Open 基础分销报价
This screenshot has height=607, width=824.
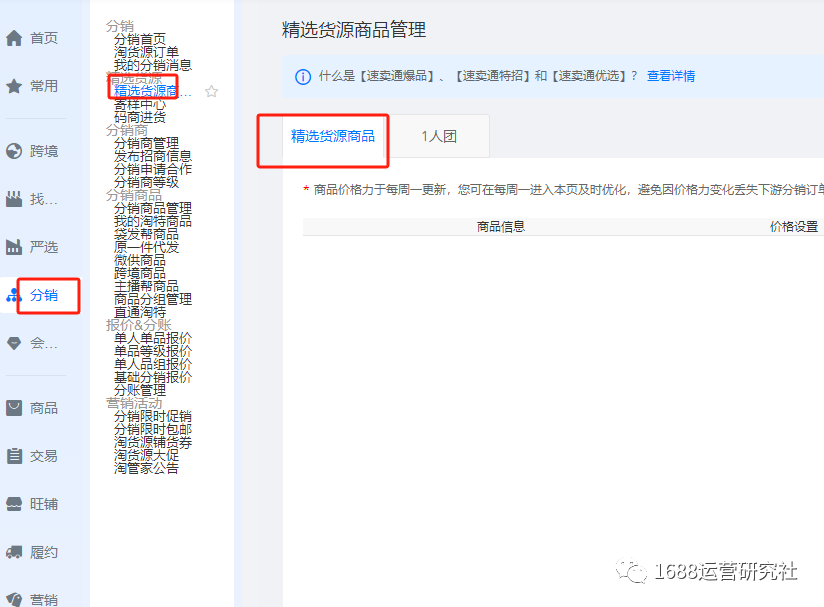pos(153,377)
